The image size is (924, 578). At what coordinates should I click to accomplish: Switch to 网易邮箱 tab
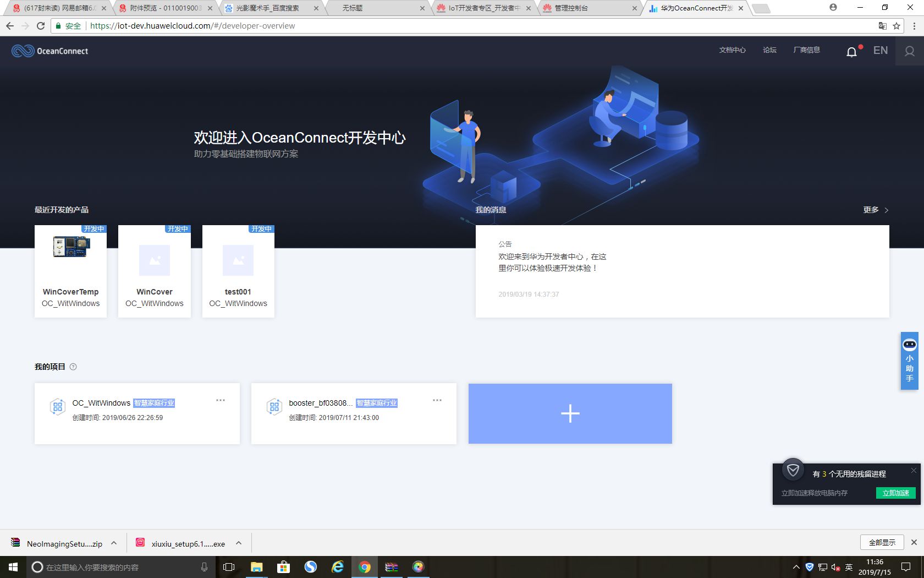coord(59,8)
